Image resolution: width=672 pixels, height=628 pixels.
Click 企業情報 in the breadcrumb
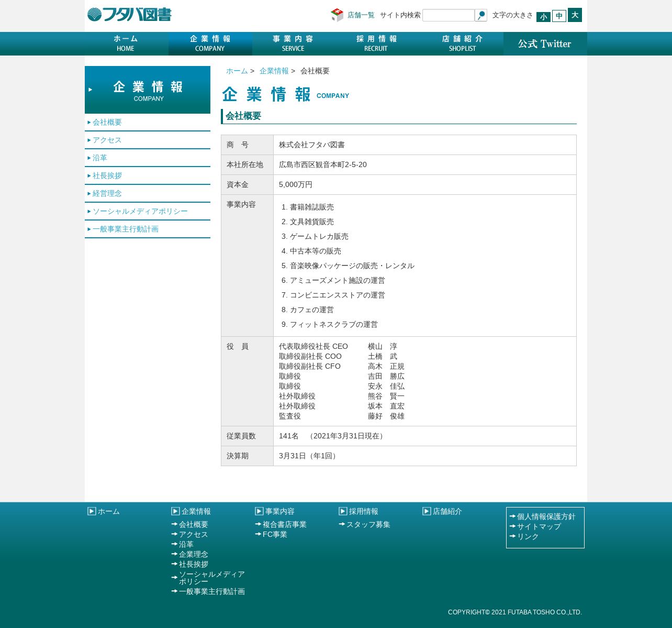coord(274,71)
